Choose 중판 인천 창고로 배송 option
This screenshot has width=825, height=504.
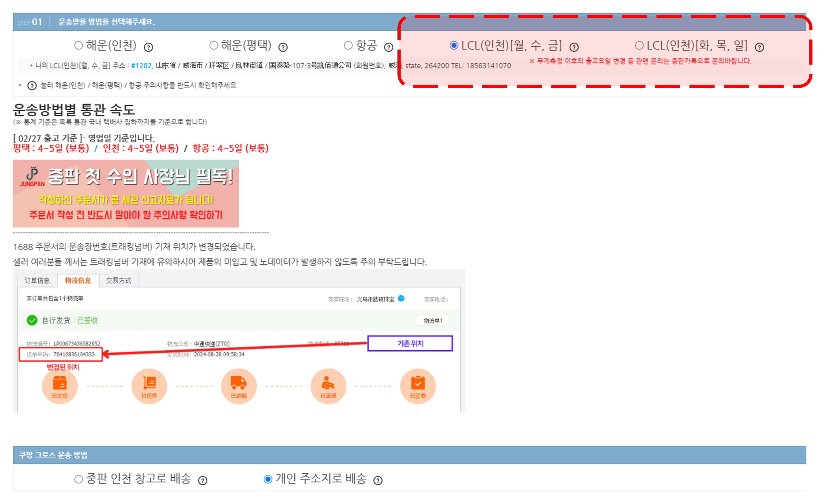tap(78, 479)
